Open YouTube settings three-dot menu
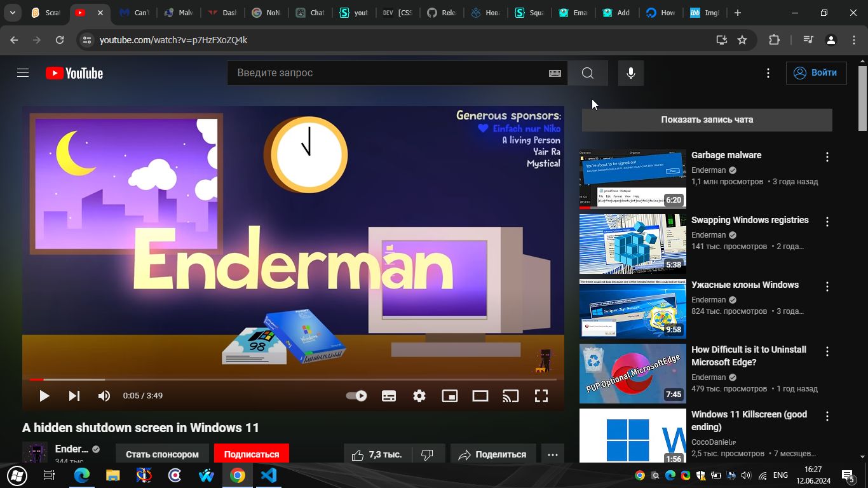Image resolution: width=868 pixels, height=488 pixels. point(768,73)
